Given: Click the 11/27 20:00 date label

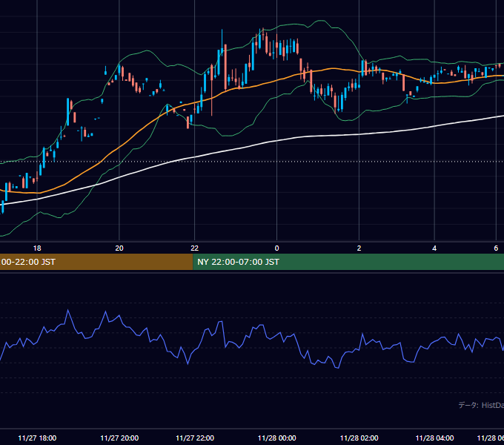Looking at the screenshot, I should pos(119,438).
